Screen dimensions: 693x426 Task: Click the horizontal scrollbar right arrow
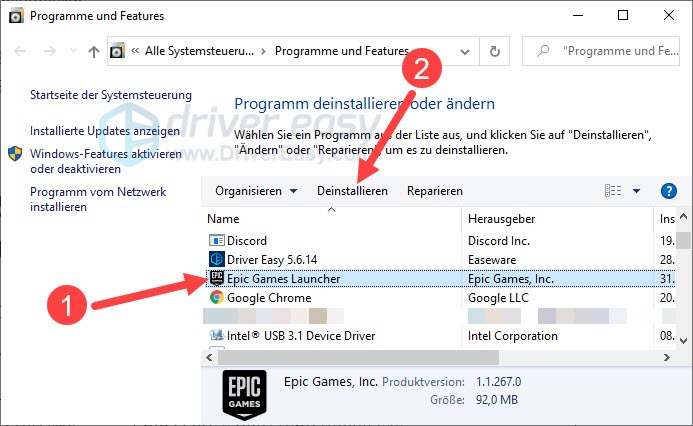point(666,358)
